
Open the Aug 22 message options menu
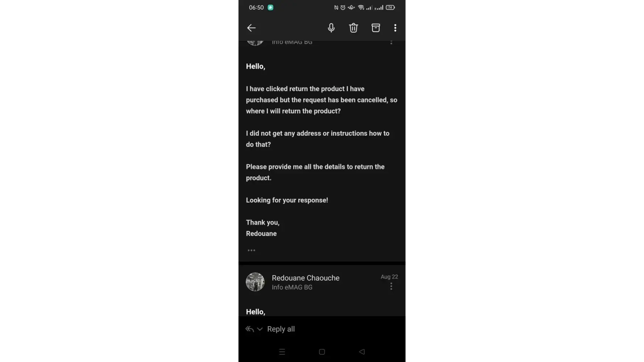391,286
